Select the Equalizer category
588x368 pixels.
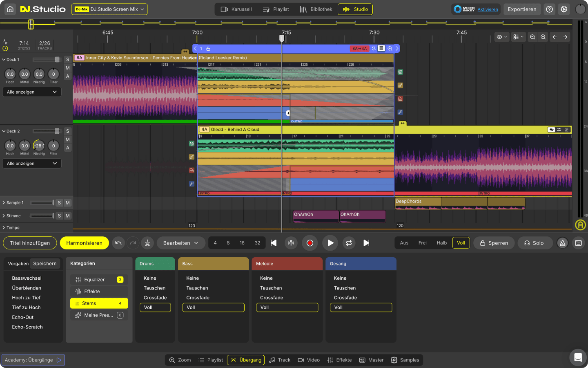(x=99, y=280)
